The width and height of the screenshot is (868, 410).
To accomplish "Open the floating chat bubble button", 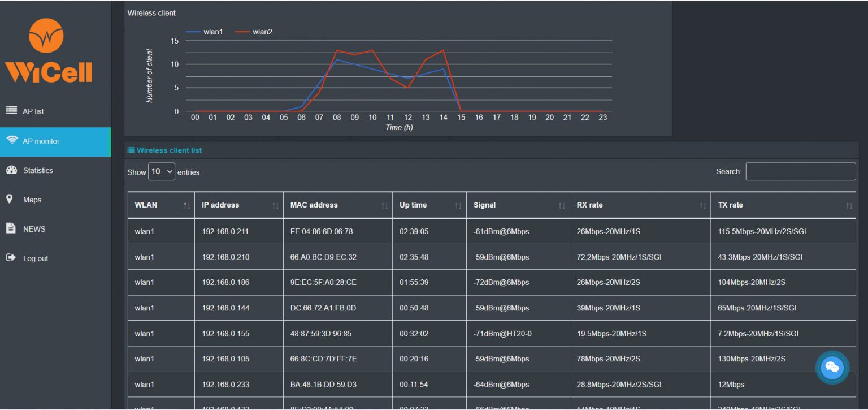I will 832,368.
